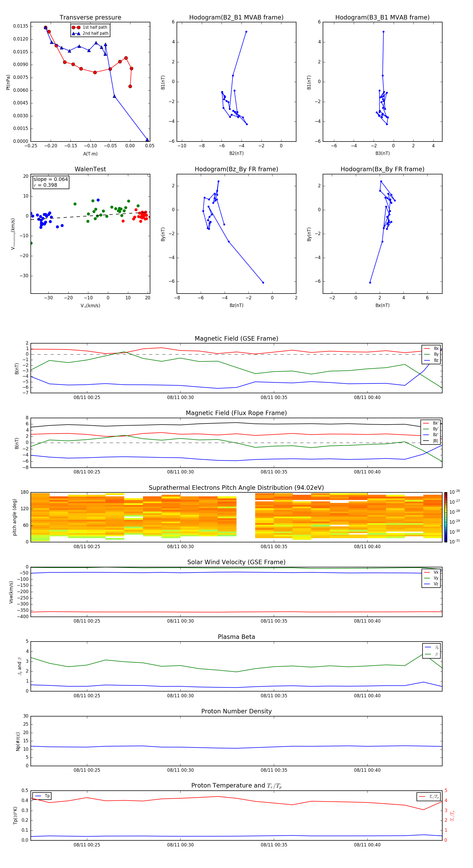Click the Proton Temperature and Te/Tp title
Viewport: 473px width, 868px height.
(x=236, y=786)
